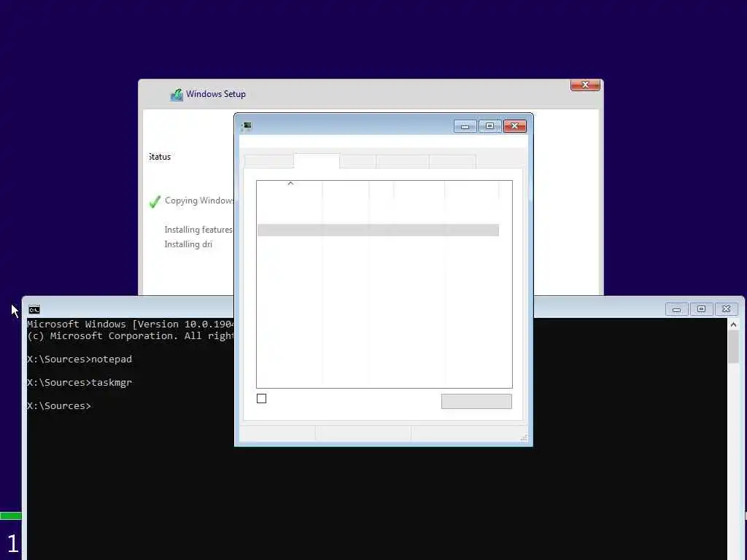Click the 'Installing features' step text
The image size is (747, 560).
point(198,230)
